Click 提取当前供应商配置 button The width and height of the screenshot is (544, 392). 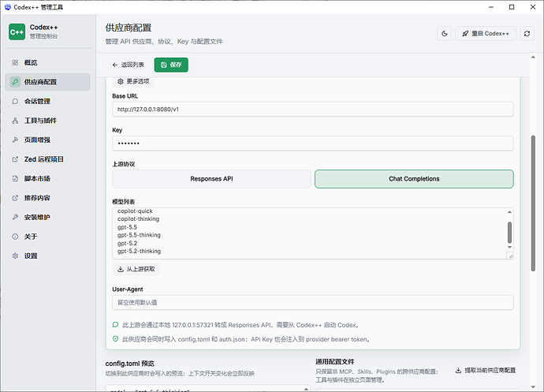coord(486,371)
